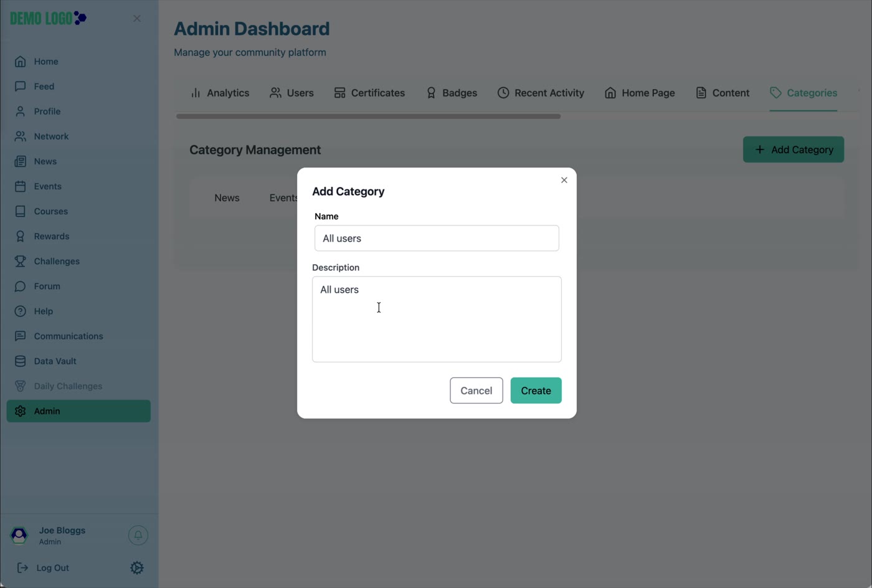Click the Challenges trophy icon
872x588 pixels.
coord(21,261)
